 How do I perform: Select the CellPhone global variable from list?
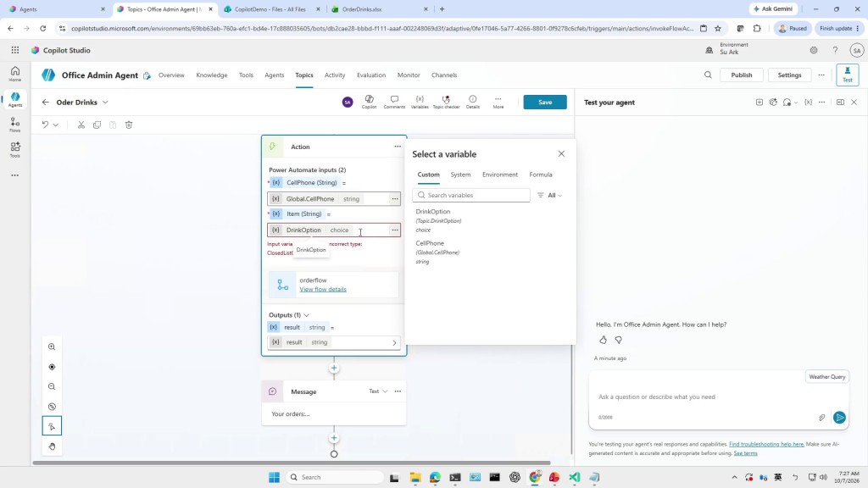[438, 252]
